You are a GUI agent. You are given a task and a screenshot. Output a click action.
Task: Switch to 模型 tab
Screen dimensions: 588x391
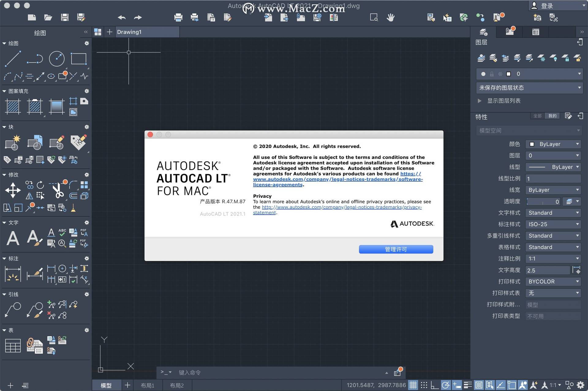[106, 385]
